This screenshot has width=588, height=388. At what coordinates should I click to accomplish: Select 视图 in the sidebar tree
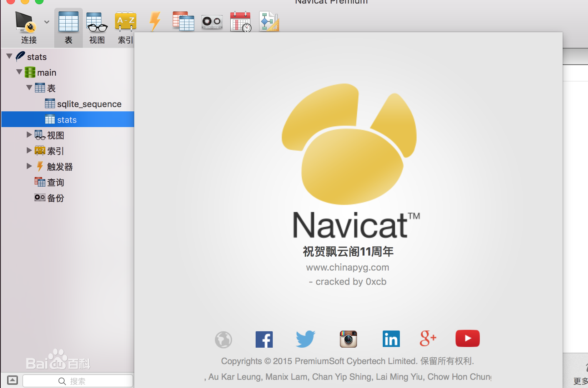point(56,135)
